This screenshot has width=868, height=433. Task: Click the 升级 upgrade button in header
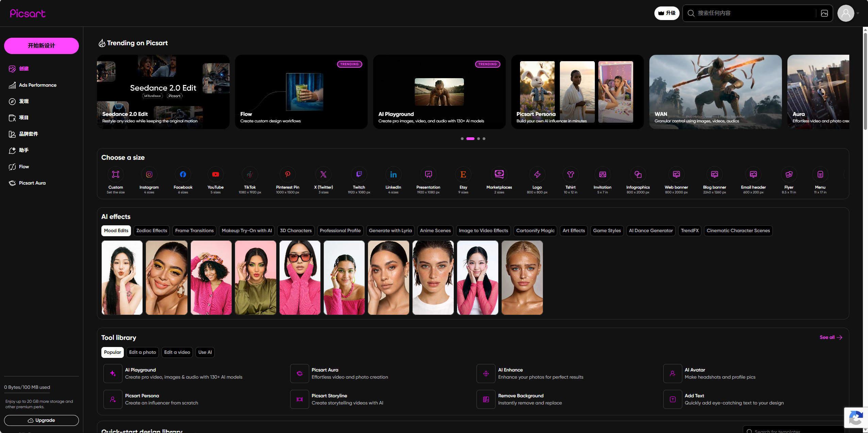pos(667,13)
